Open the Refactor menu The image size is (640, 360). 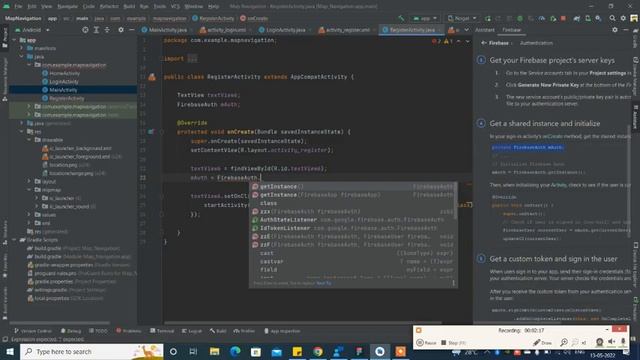tap(109, 7)
